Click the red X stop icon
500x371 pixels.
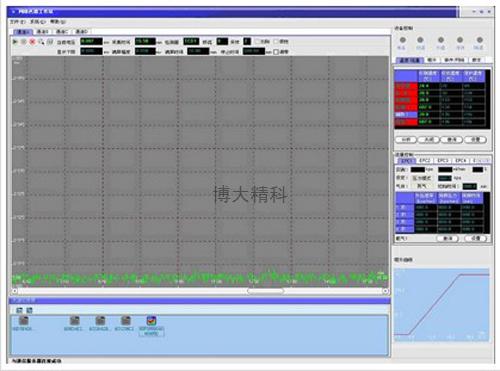tap(32, 42)
